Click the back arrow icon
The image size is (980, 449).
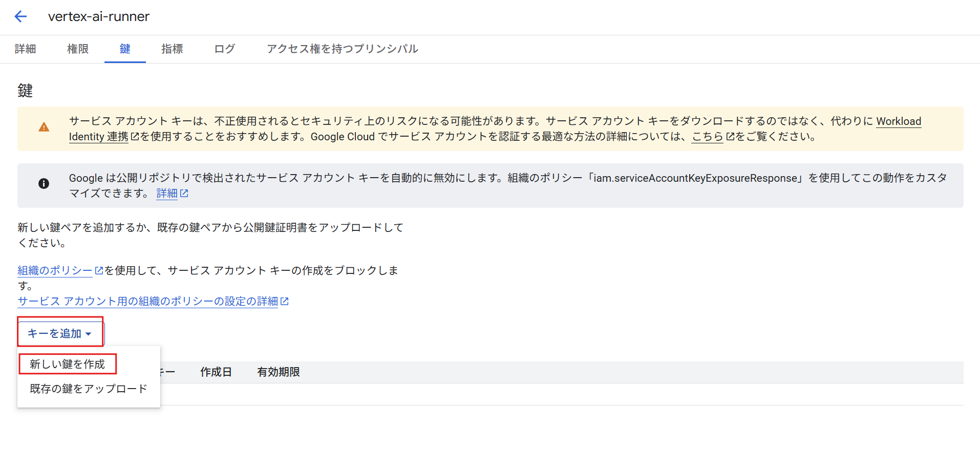(20, 16)
